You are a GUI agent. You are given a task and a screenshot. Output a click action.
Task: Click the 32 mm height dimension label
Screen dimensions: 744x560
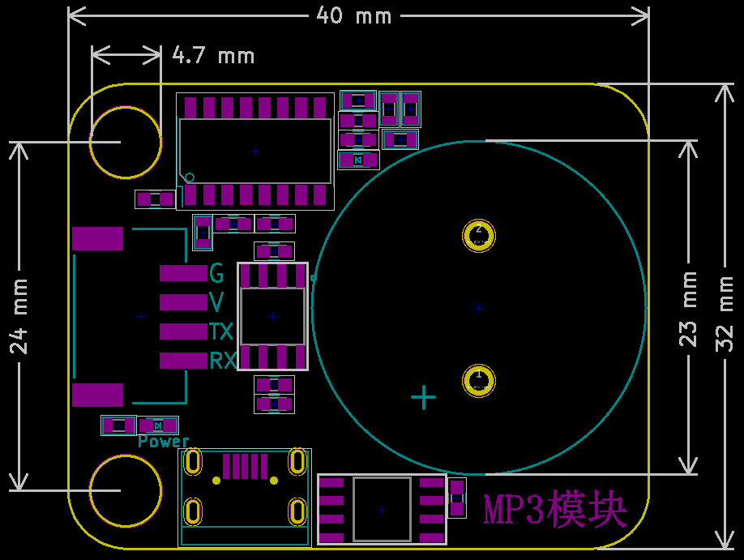click(x=725, y=314)
